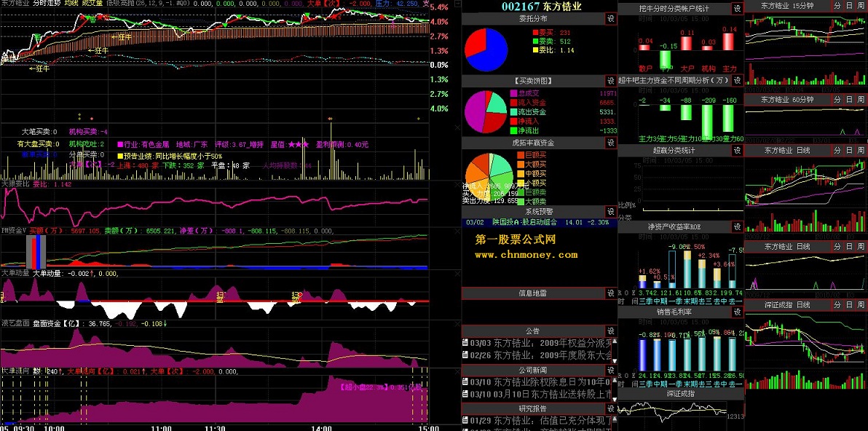Open settings 设 for 系统预警 panel
Image resolution: width=868 pixels, height=431 pixels.
coord(611,211)
